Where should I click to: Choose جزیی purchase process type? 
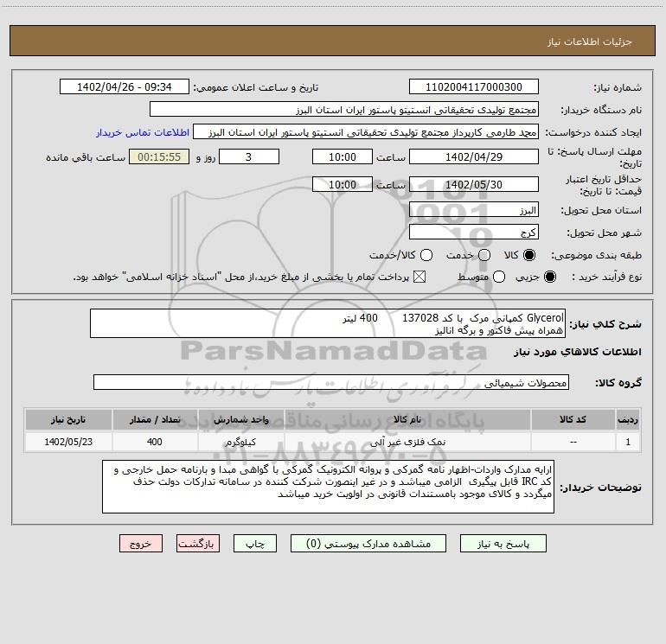pos(549,277)
